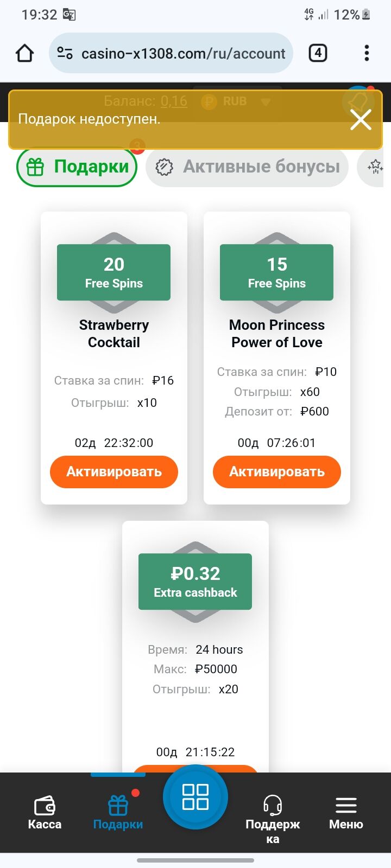Contact support via Поддержка headset icon
The width and height of the screenshot is (391, 868).
[x=273, y=806]
